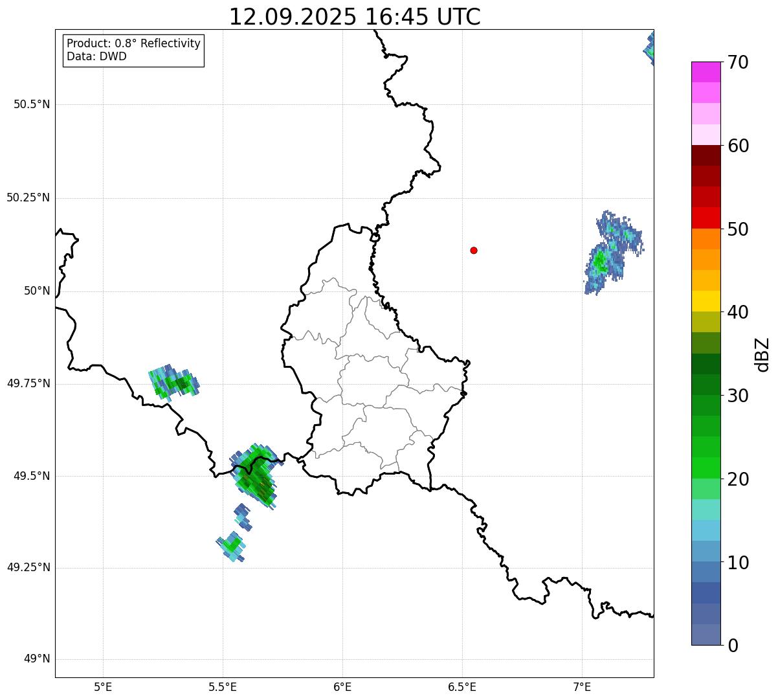Click the yellow colorbar swatch above 40
This screenshot has width=778, height=700.
[x=706, y=301]
